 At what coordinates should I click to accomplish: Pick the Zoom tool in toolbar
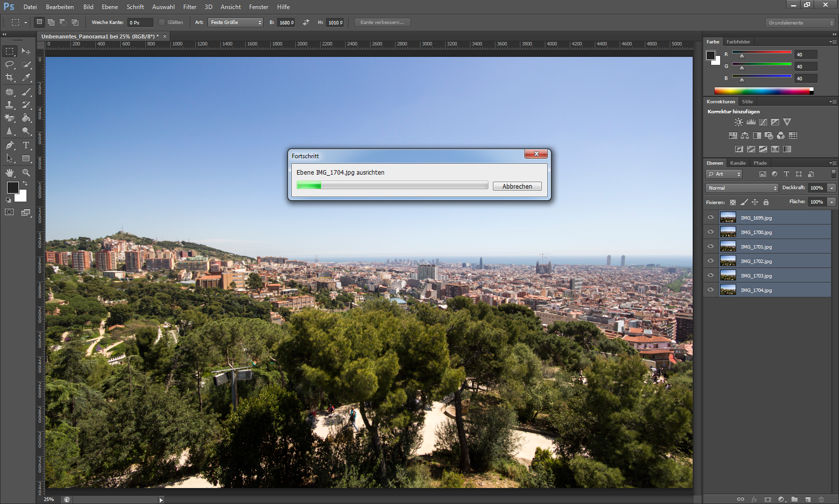(x=26, y=173)
